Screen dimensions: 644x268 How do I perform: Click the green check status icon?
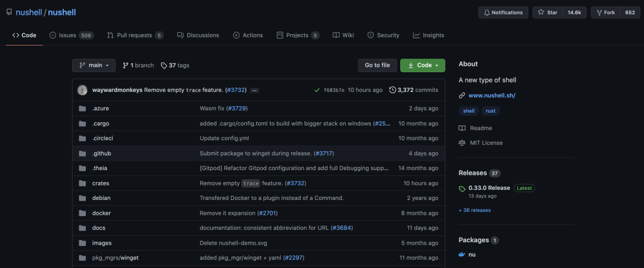pos(317,90)
